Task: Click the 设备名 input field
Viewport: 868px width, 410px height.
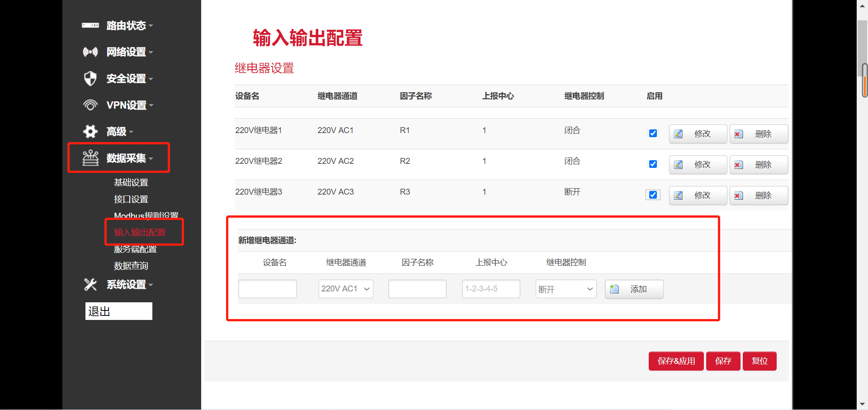Action: [x=267, y=289]
